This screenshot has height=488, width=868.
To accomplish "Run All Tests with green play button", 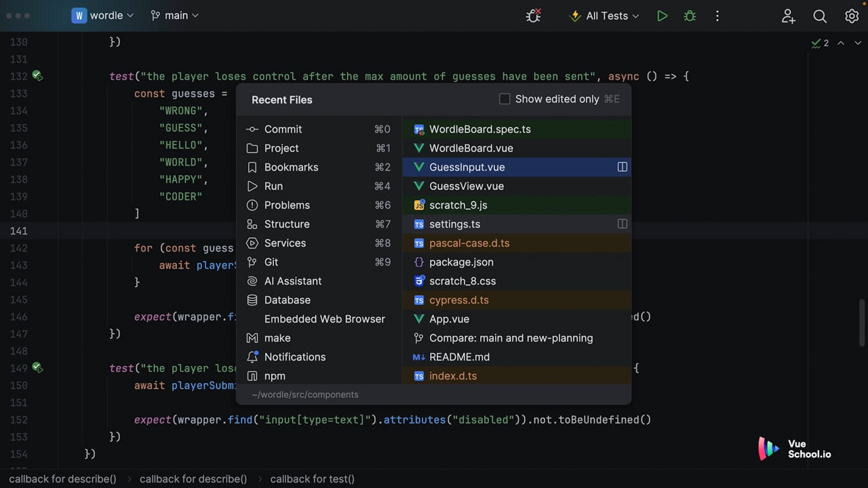I will [663, 16].
